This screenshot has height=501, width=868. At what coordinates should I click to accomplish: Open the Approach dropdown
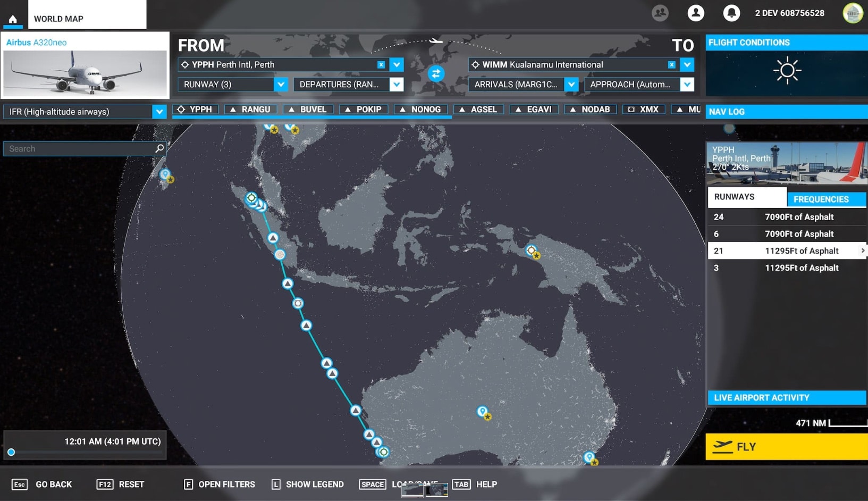pos(687,85)
